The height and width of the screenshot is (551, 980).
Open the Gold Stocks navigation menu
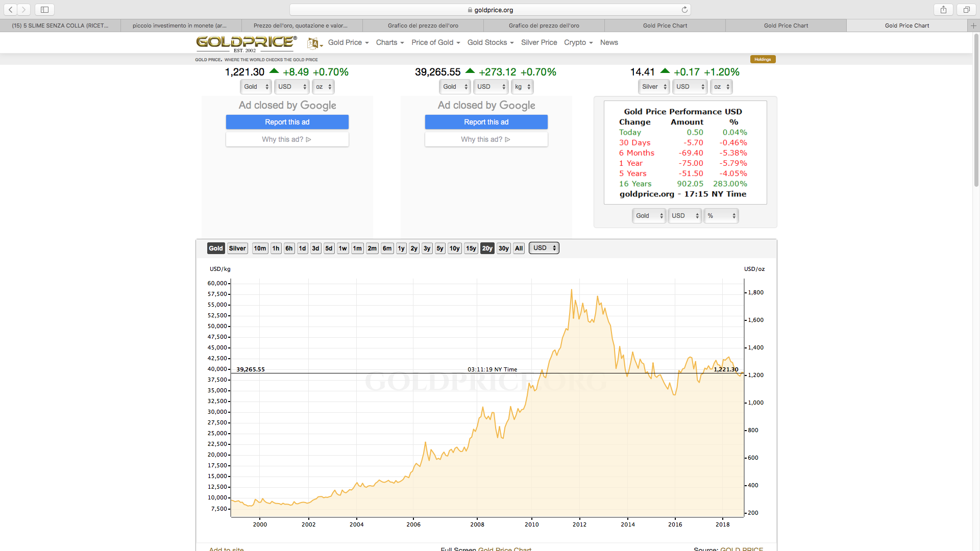click(x=490, y=42)
